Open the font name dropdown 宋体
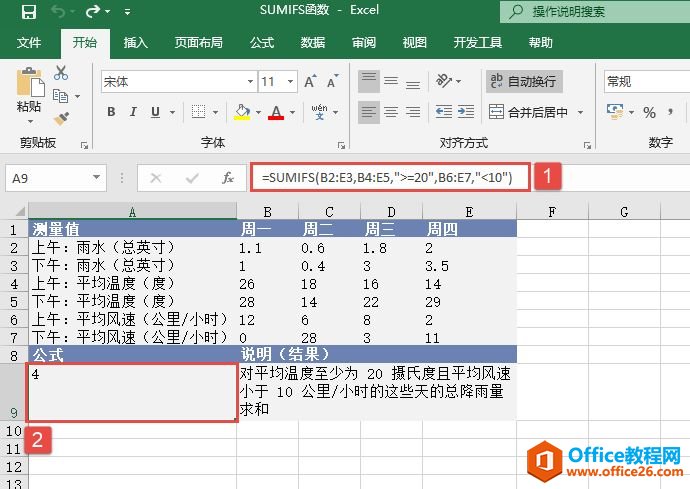 point(176,82)
